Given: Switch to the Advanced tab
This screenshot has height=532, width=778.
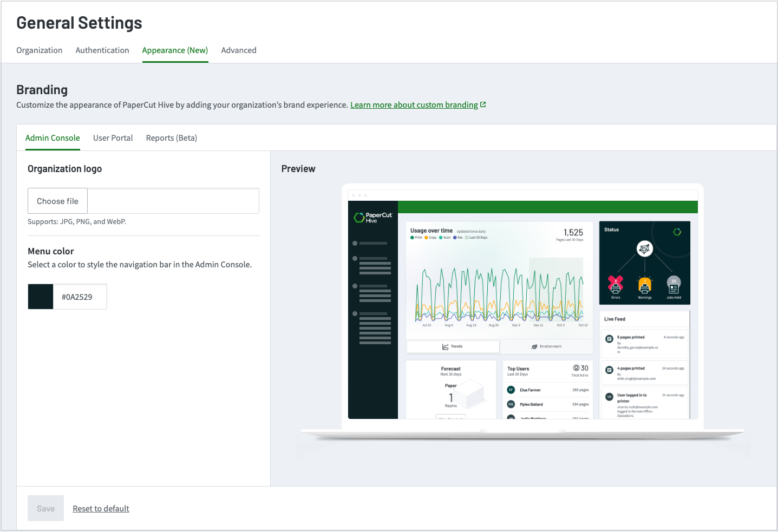Looking at the screenshot, I should pyautogui.click(x=239, y=50).
